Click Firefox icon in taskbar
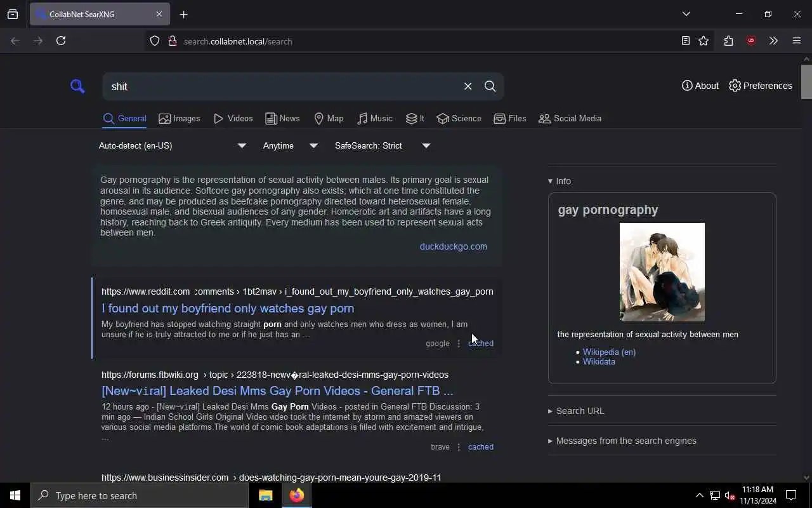 coord(297,495)
